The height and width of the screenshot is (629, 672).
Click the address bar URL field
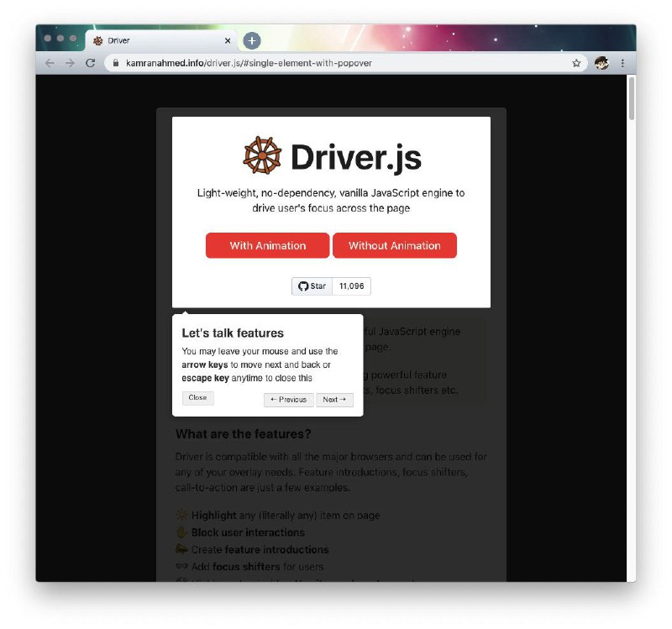coord(346,63)
